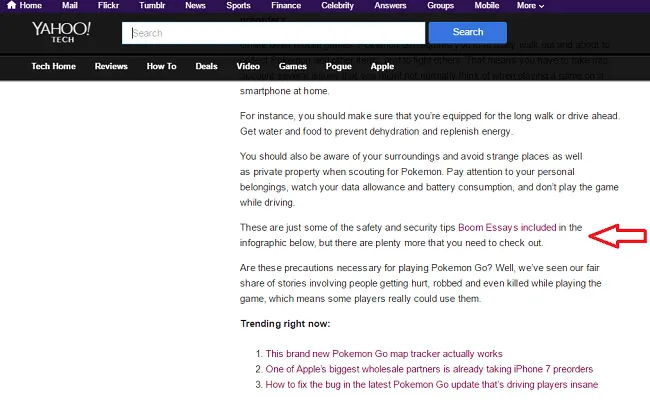Viewport: 650px width, 407px height.
Task: Open the How To section
Action: [162, 67]
